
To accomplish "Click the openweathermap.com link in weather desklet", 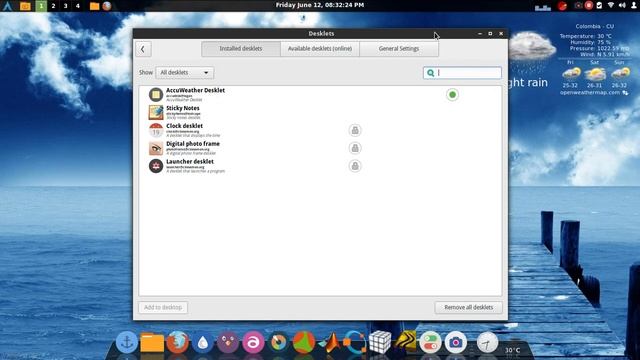I will tap(590, 93).
